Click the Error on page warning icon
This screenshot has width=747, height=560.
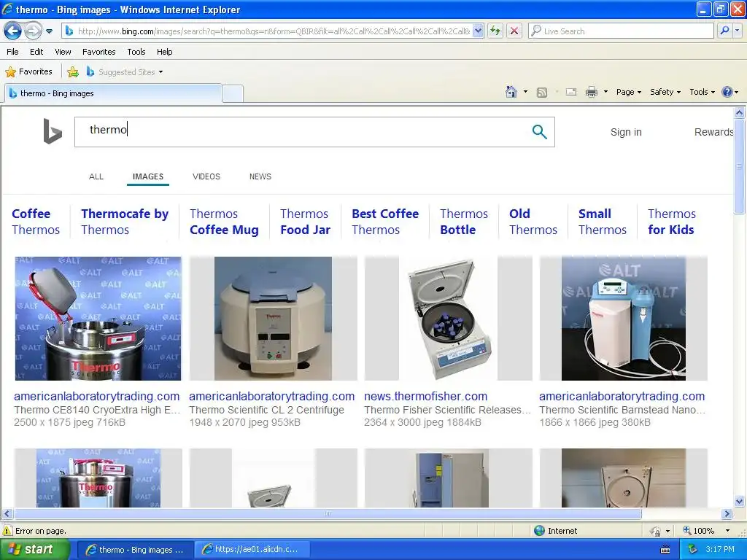(7, 531)
